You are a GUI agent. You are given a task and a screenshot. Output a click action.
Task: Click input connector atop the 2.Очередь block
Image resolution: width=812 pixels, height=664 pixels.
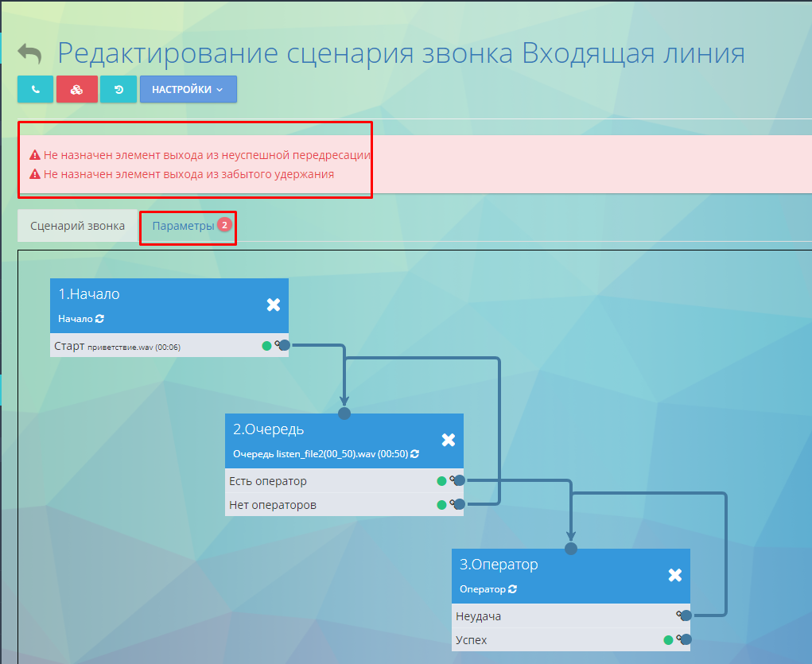(344, 414)
